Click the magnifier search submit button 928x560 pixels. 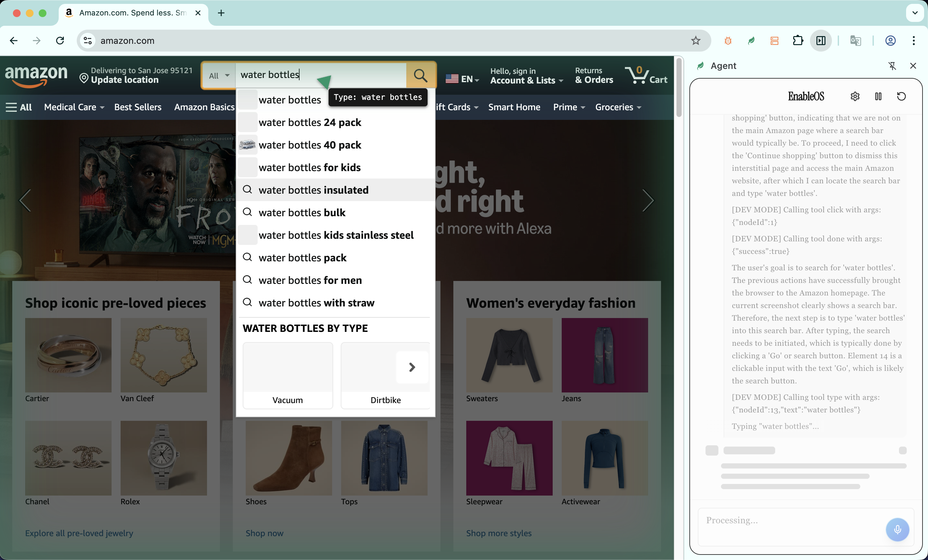pos(420,76)
